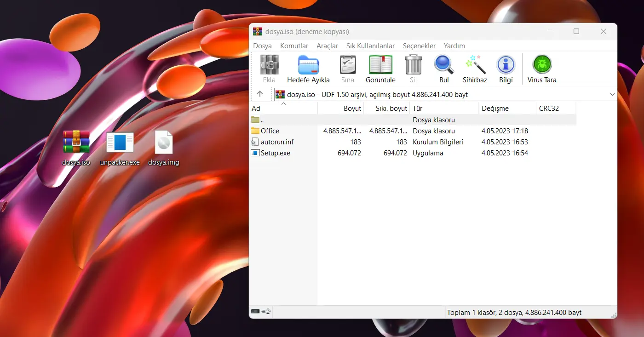Click the disk drive icon in status bar

[255, 312]
